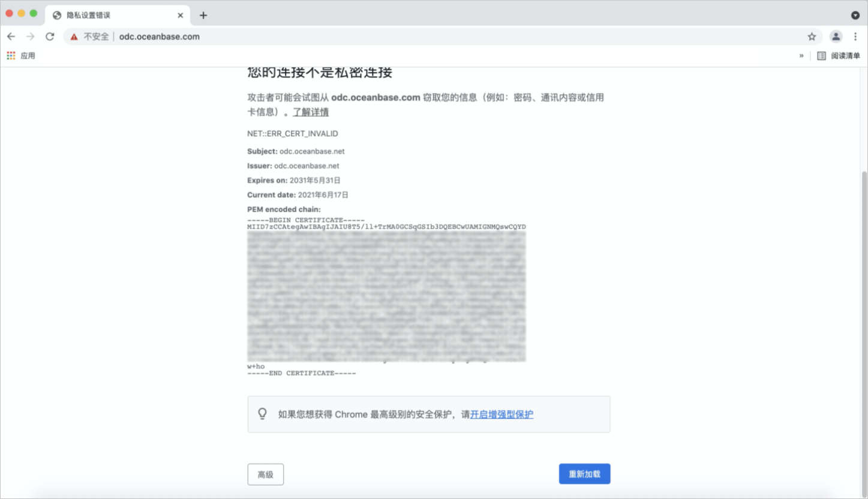Open the reading list (阅读清单)
868x499 pixels.
click(839, 56)
